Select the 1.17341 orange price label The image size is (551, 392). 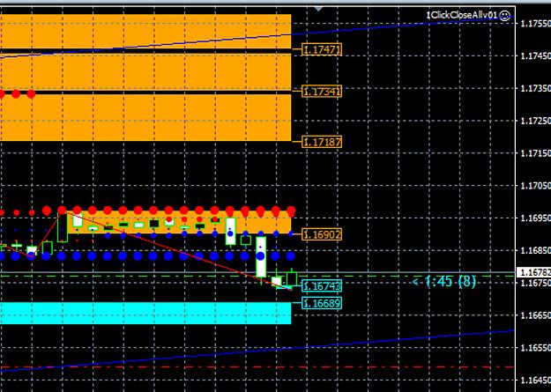(x=322, y=92)
